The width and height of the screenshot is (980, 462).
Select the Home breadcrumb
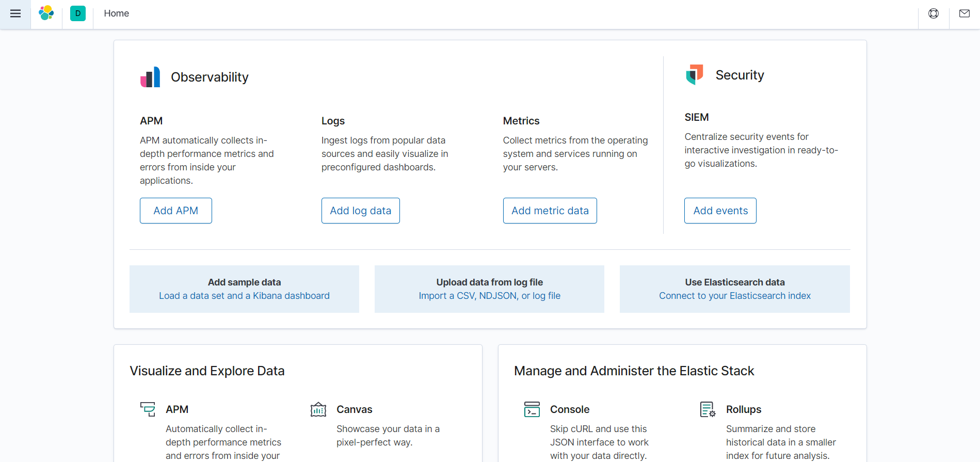tap(117, 13)
